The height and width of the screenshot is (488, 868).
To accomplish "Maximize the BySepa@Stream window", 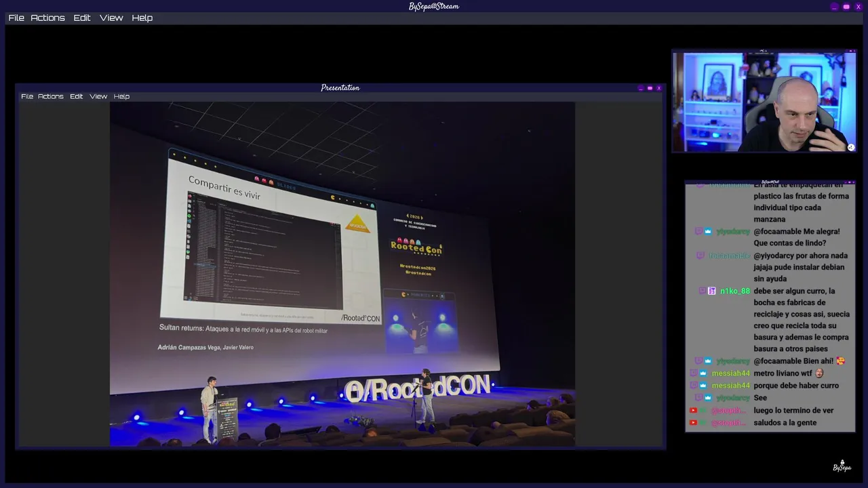I will [x=846, y=7].
